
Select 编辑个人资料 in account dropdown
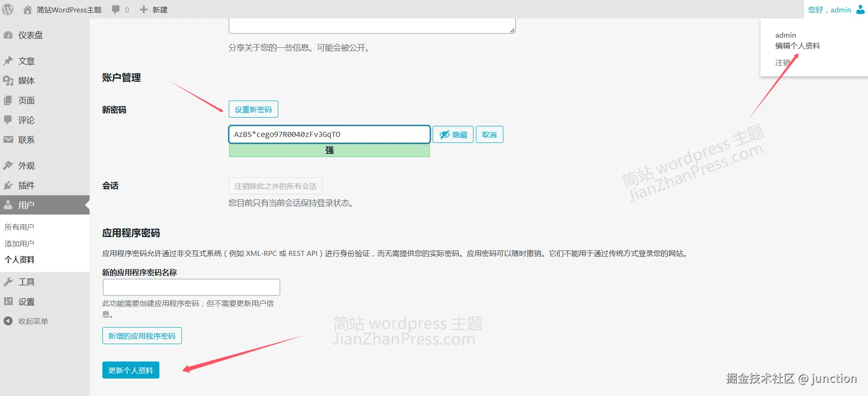798,45
